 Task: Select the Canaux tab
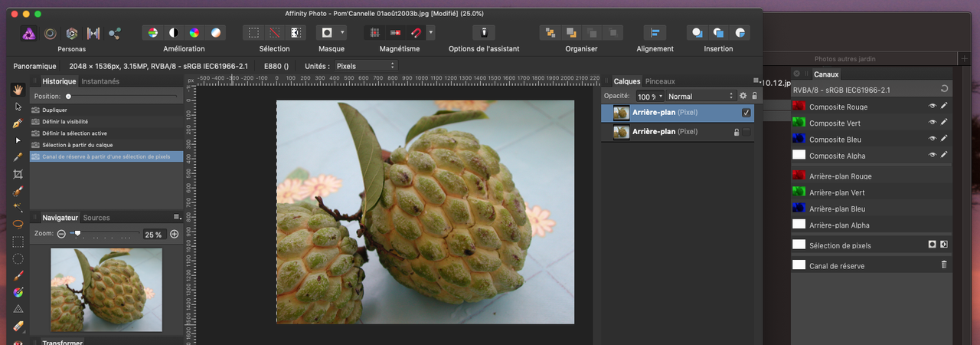(826, 74)
